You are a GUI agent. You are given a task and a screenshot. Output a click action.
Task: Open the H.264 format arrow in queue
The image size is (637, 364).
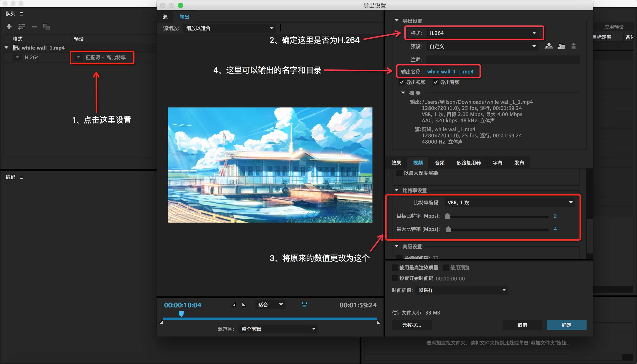17,57
